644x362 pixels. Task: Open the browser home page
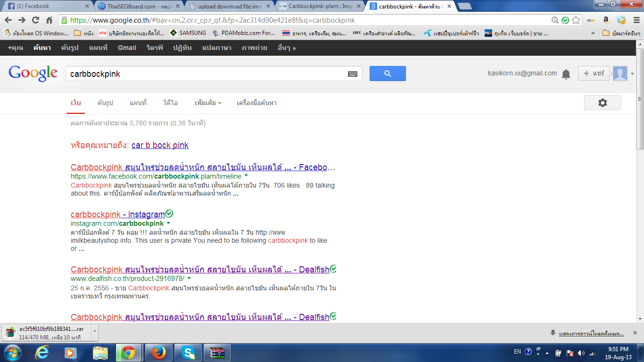tap(49, 20)
